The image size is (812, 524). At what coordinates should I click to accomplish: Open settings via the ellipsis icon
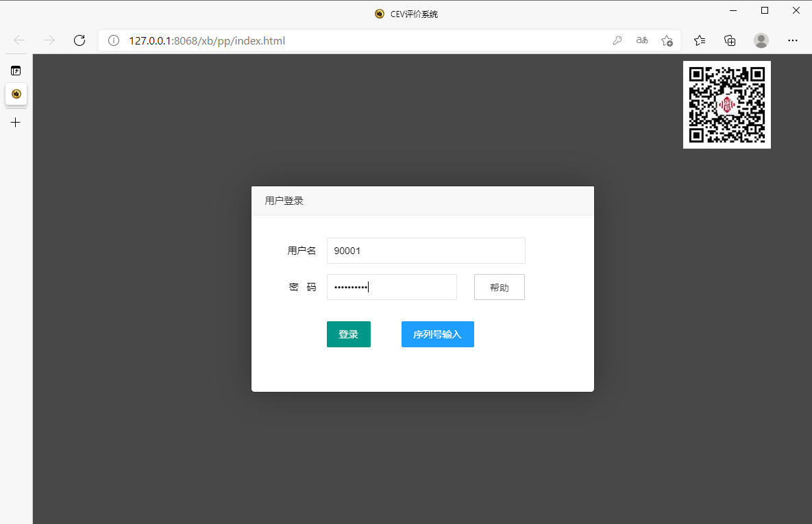[793, 40]
